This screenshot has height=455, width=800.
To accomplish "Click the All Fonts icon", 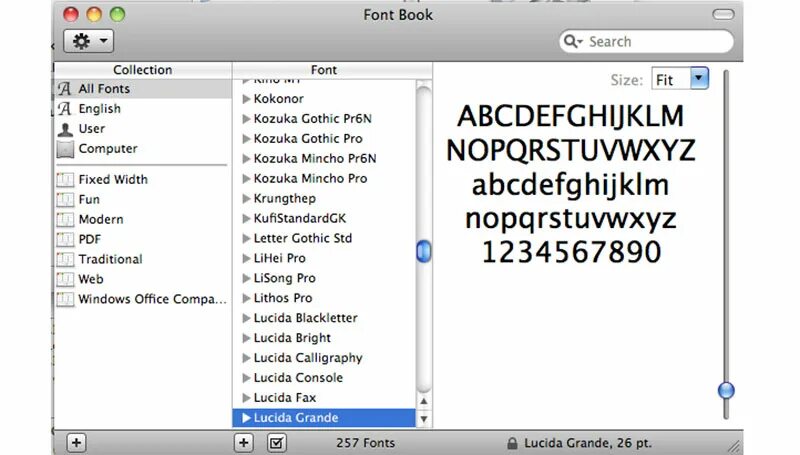I will [65, 89].
